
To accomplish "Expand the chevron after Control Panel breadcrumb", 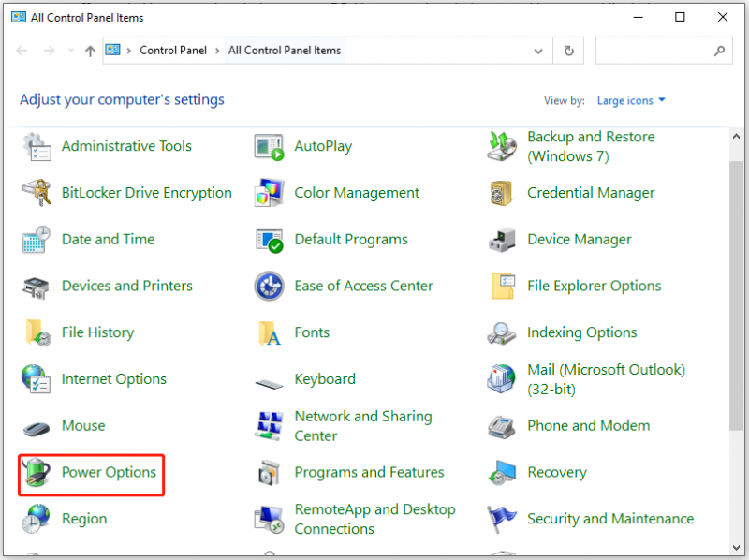I will click(x=217, y=51).
